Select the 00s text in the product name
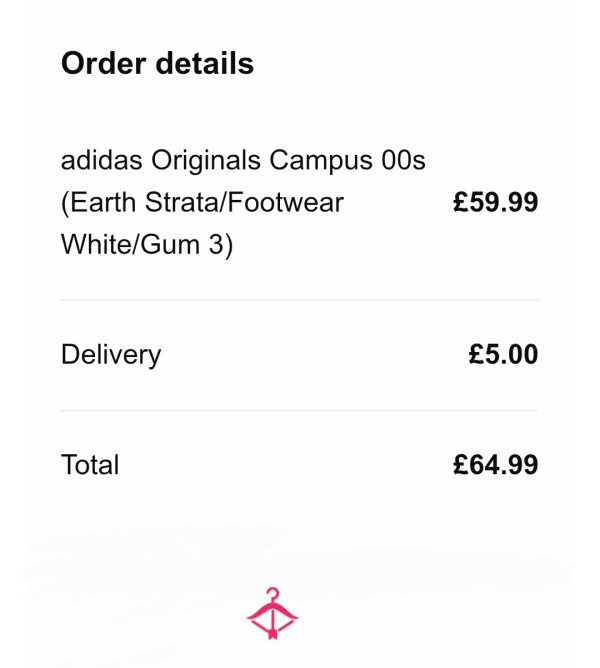The height and width of the screenshot is (668, 600). point(403,160)
